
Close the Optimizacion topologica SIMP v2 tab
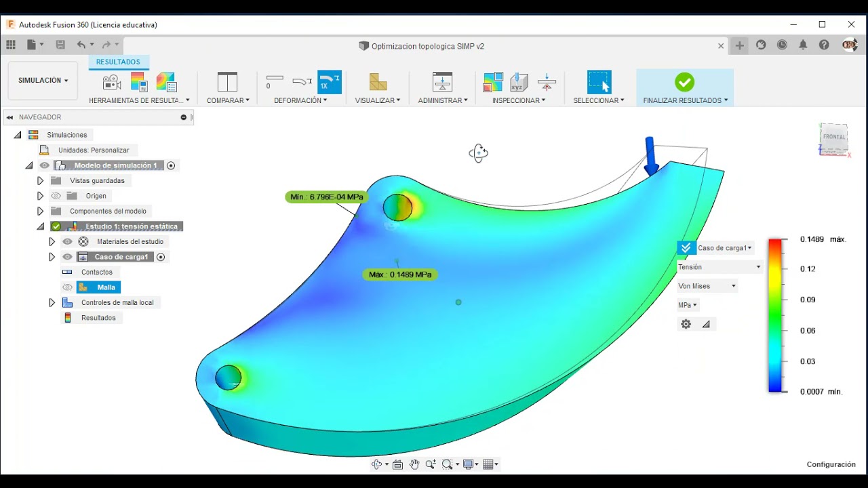click(x=721, y=46)
